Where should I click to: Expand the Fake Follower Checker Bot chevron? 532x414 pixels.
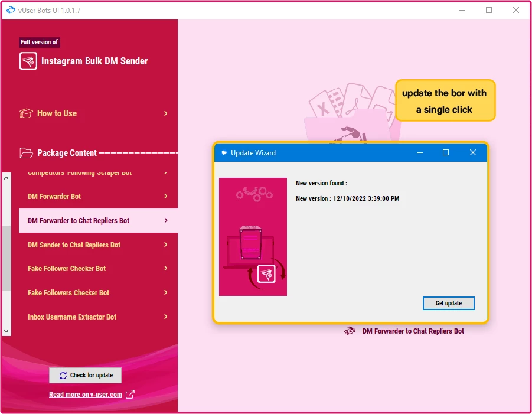165,269
